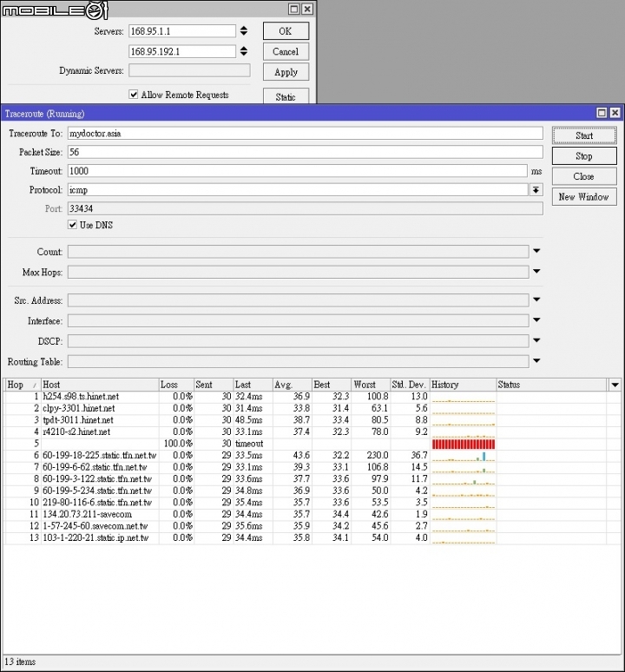625x672 pixels.
Task: Select hop row 60-199-3-122.static.tfn.net.tw
Action: [312, 478]
